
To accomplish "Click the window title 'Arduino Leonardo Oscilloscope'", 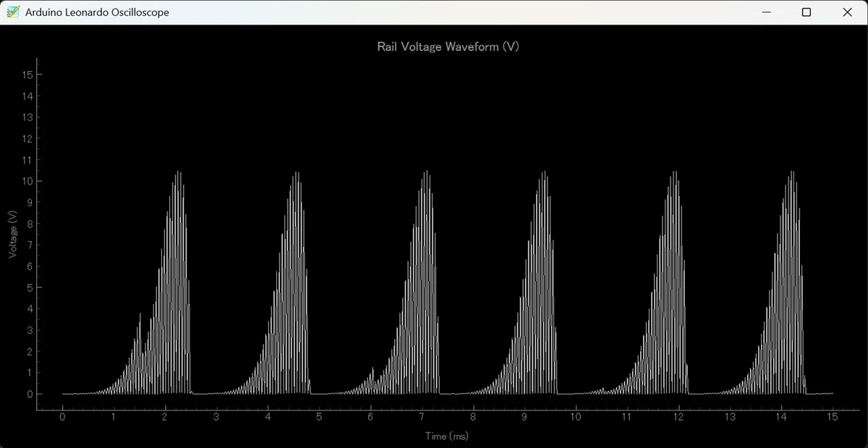I will coord(97,12).
